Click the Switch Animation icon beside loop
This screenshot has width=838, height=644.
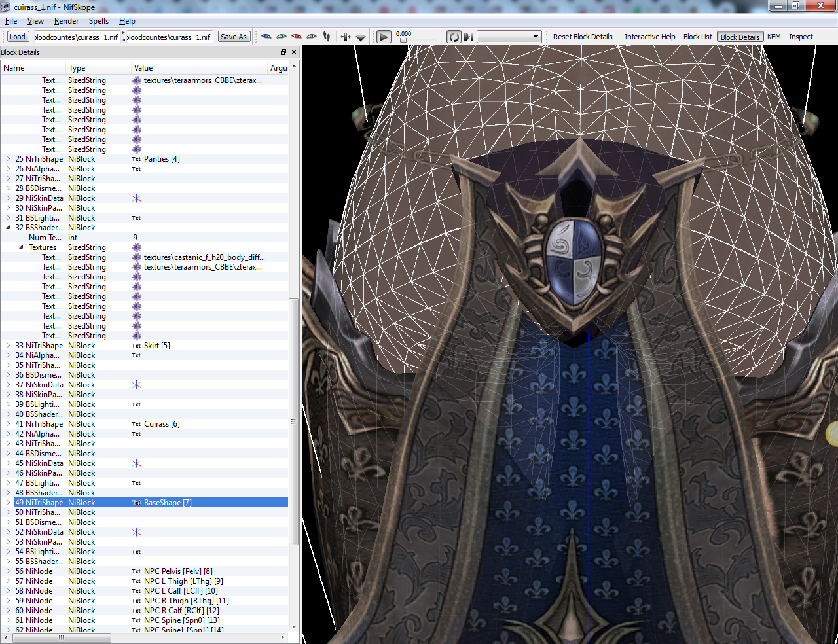469,37
